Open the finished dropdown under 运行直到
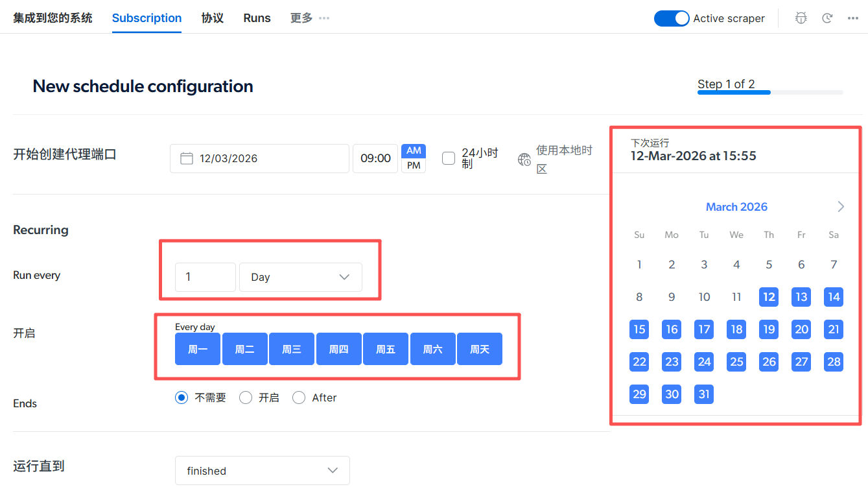 (263, 470)
